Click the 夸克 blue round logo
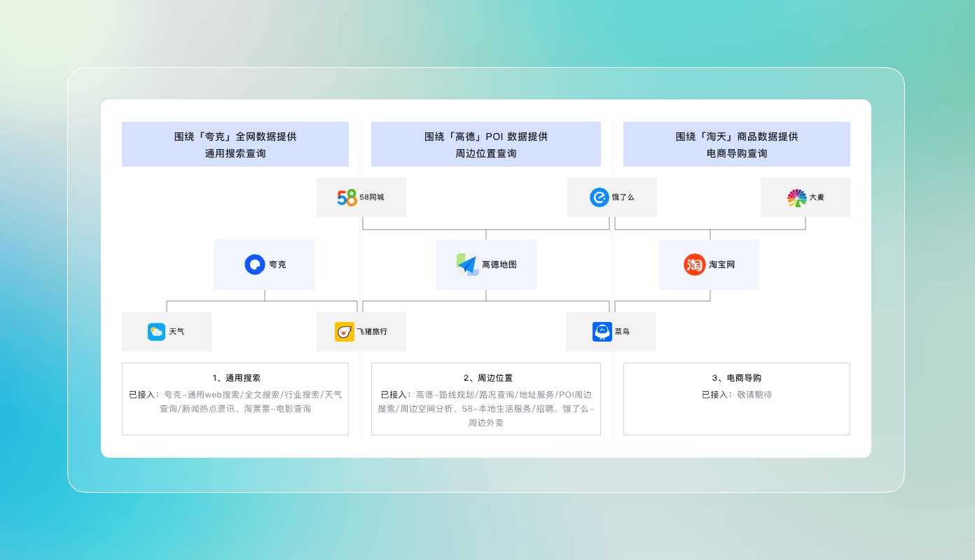Image resolution: width=975 pixels, height=560 pixels. pyautogui.click(x=254, y=265)
